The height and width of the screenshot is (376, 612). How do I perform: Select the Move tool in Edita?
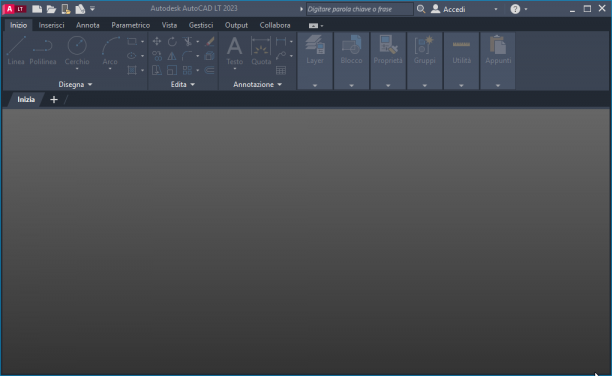coord(157,41)
